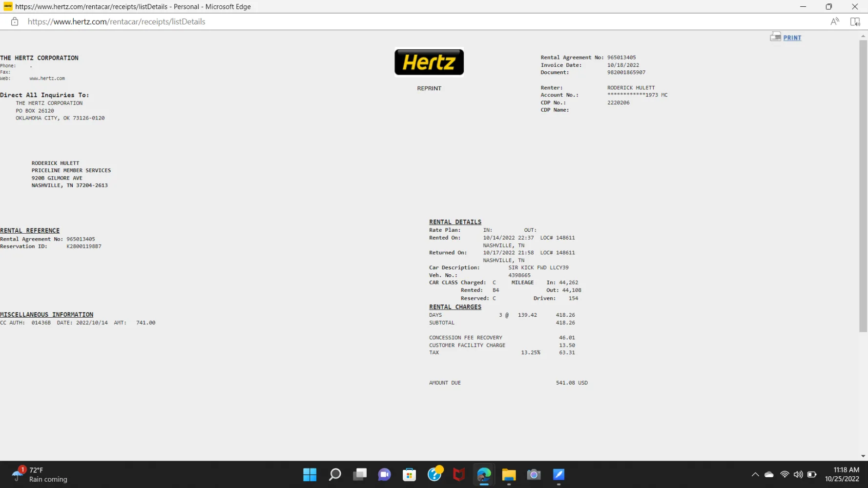Click the scrollbar up arrow
Image resolution: width=868 pixels, height=488 pixels.
pyautogui.click(x=863, y=36)
